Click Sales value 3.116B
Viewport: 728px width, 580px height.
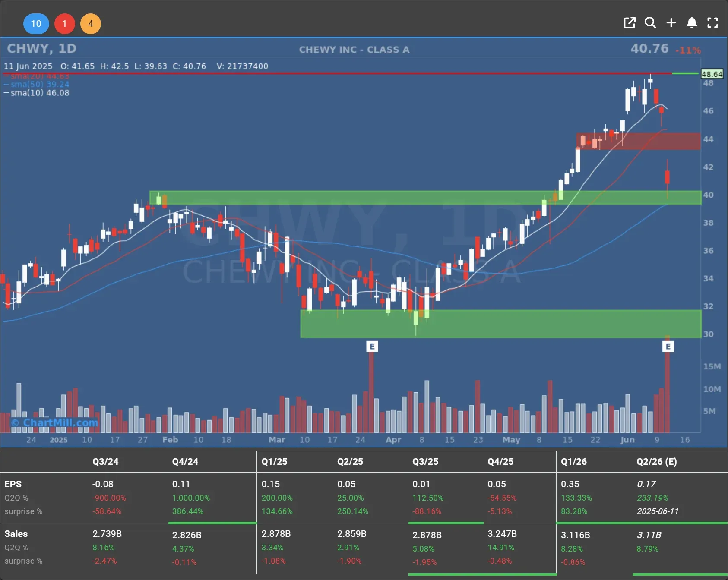pos(576,535)
